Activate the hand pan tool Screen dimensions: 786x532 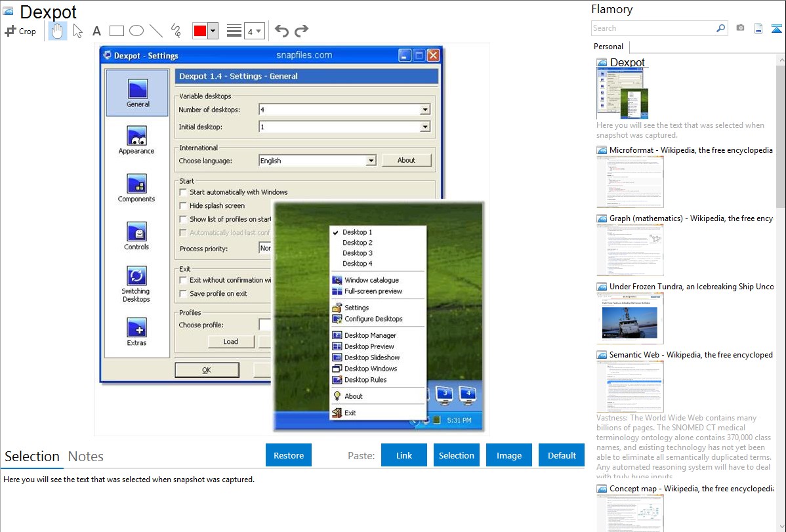[57, 31]
